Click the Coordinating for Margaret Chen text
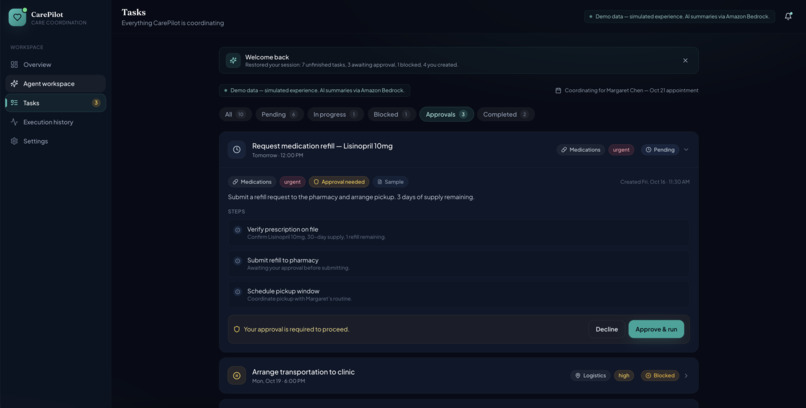The width and height of the screenshot is (806, 408). click(631, 90)
